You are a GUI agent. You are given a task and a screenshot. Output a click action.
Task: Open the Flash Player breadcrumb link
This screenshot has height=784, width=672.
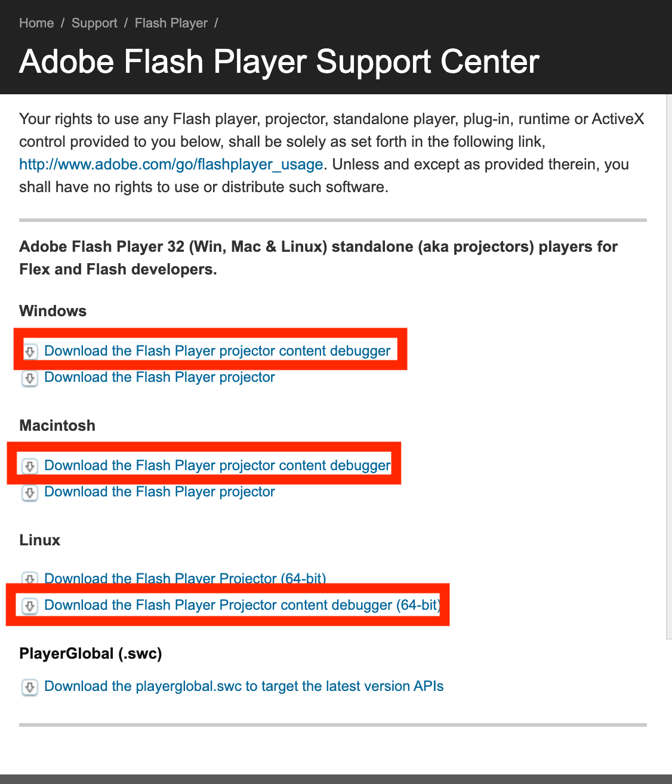pos(171,23)
